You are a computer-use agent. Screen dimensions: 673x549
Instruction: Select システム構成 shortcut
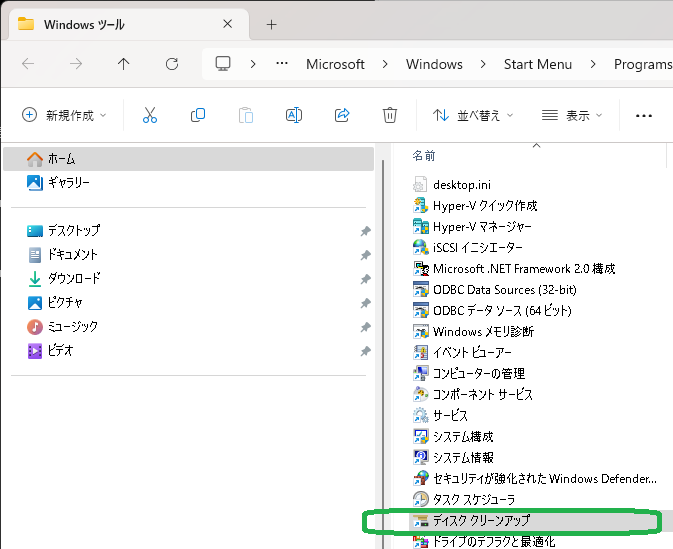[x=453, y=437]
